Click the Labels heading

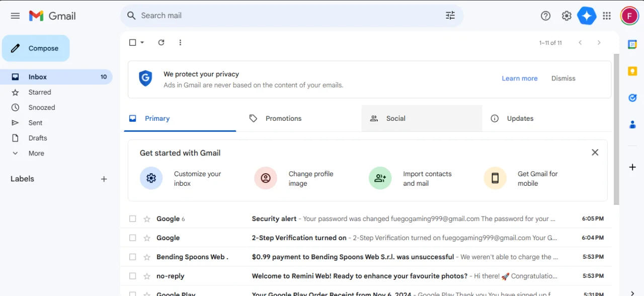[22, 179]
